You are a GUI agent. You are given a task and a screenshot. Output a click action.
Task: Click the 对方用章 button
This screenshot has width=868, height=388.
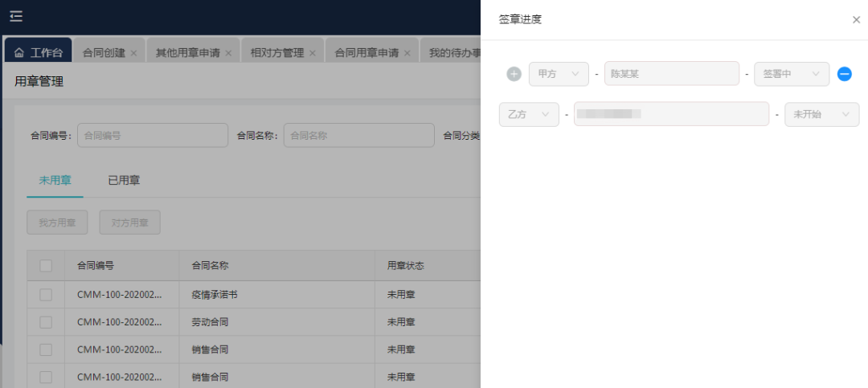pos(129,223)
